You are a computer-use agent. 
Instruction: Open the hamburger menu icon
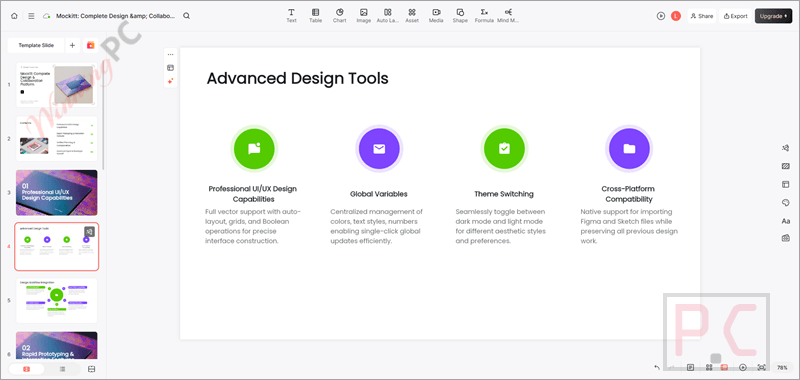tap(31, 16)
